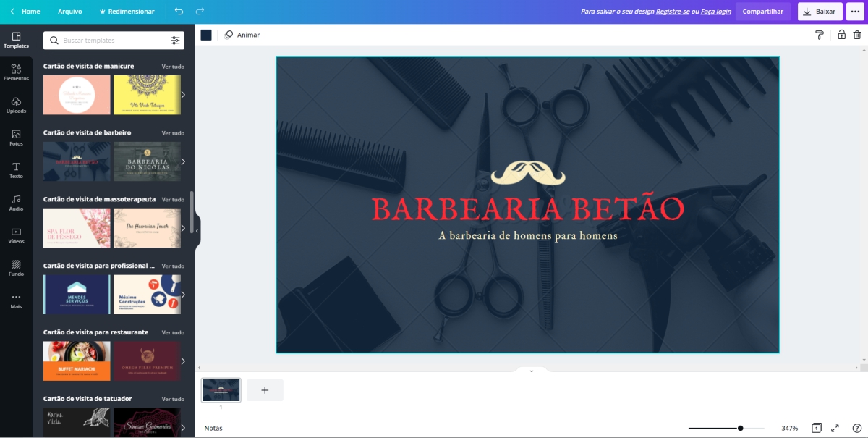Open the help question mark icon
The height and width of the screenshot is (438, 868).
(856, 428)
